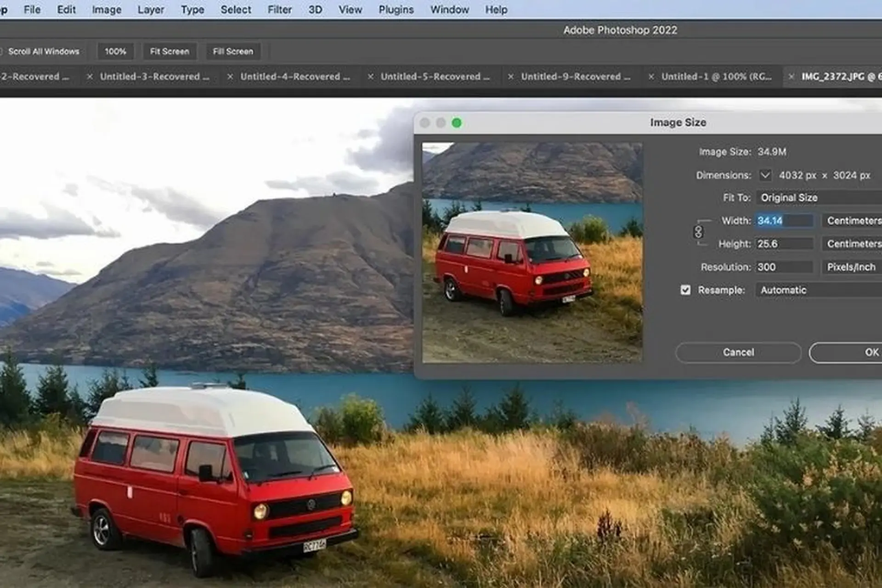Open the Width Centimeters unit dropdown
882x588 pixels.
(852, 220)
